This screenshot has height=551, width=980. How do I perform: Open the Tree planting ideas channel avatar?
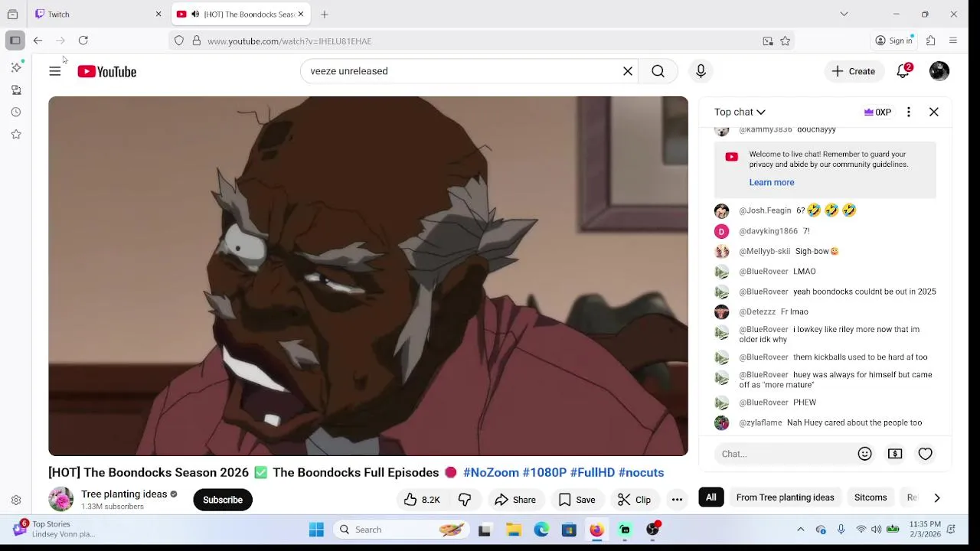(60, 500)
